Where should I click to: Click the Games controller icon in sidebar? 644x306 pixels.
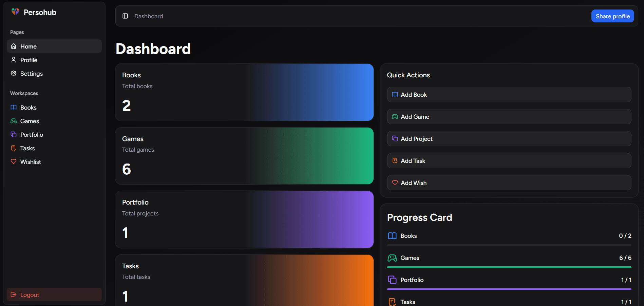pyautogui.click(x=14, y=121)
